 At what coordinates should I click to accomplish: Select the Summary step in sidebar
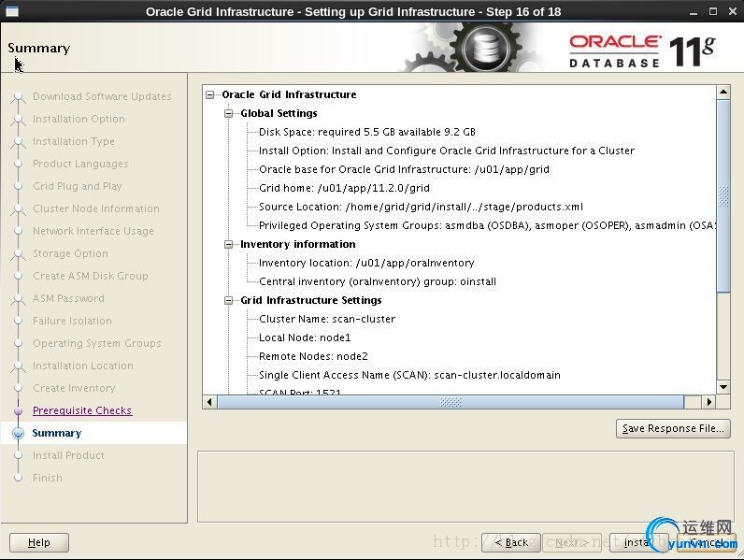(57, 433)
